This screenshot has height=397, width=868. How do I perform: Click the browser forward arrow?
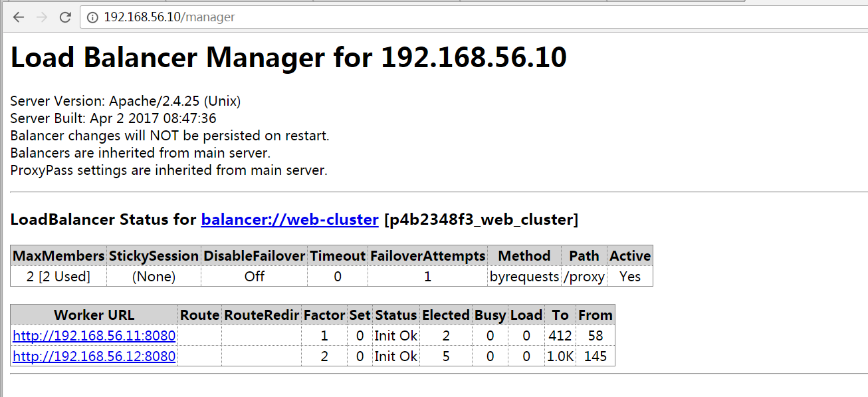pos(41,17)
